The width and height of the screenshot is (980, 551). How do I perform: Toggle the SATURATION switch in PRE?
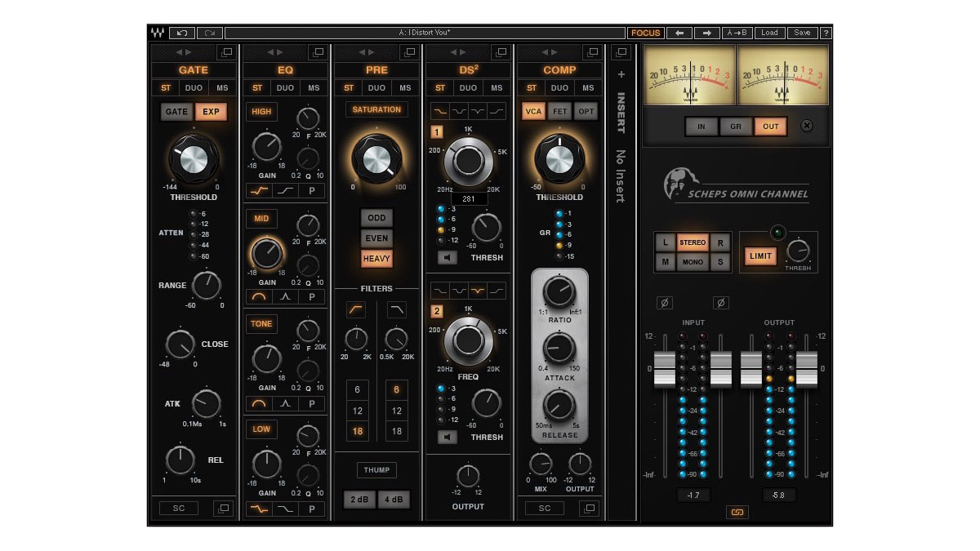[376, 109]
